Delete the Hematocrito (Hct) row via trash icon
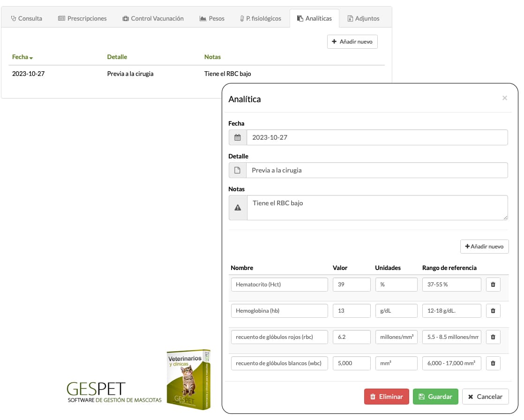This screenshot has height=420, width=524. (x=493, y=285)
